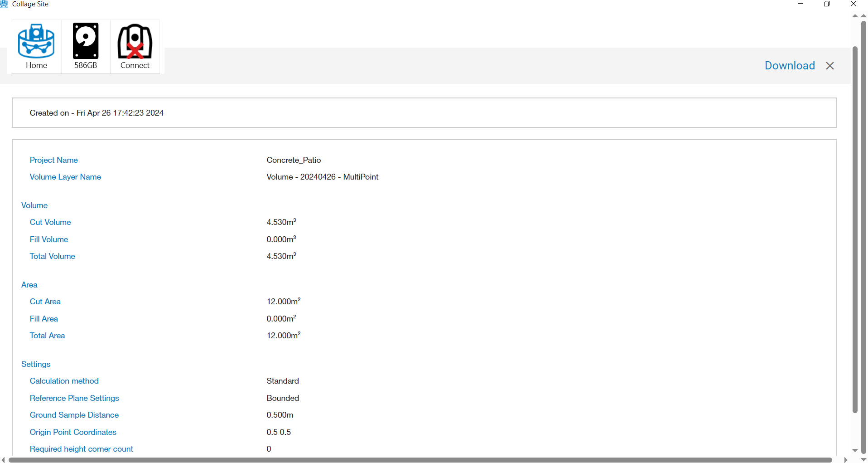Select the Calculation method label

tap(64, 381)
